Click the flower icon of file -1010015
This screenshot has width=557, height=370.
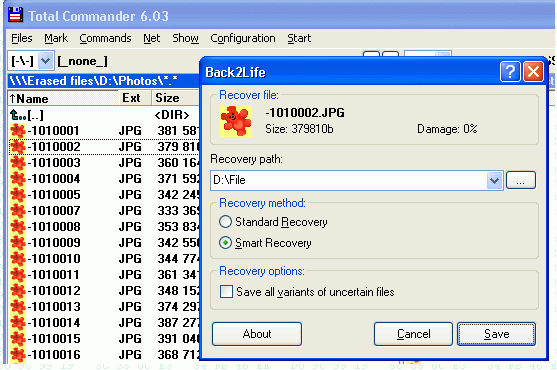coord(17,339)
